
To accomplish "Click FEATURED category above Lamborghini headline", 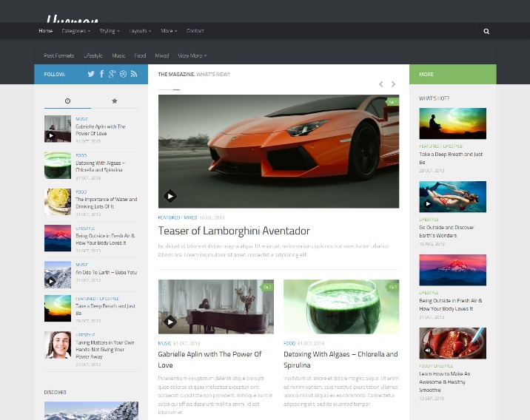I will (169, 218).
